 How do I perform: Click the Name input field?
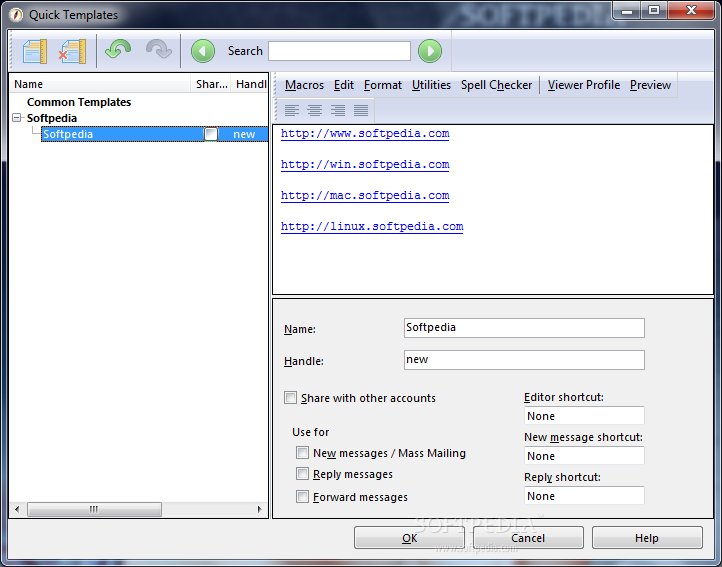(524, 328)
